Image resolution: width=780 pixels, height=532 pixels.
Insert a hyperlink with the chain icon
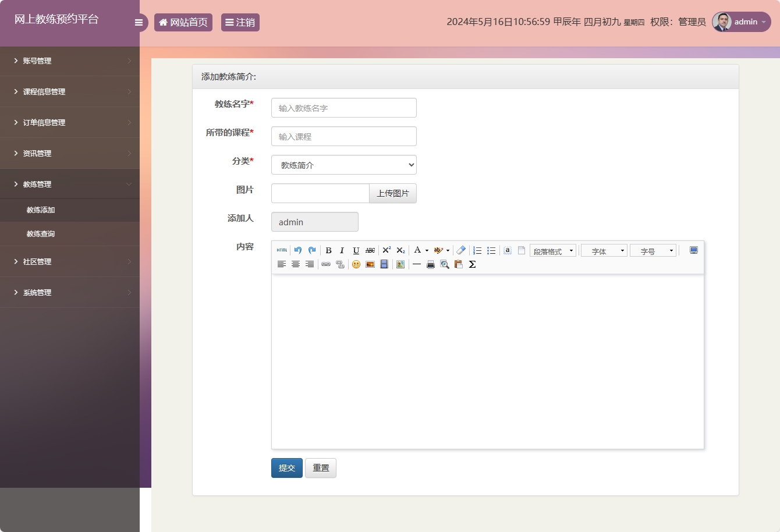[325, 264]
